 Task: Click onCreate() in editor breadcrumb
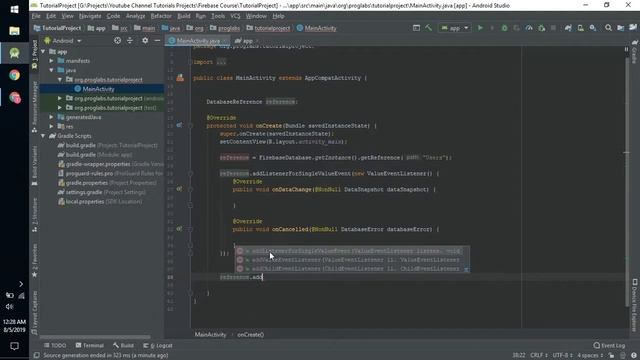[x=251, y=335]
